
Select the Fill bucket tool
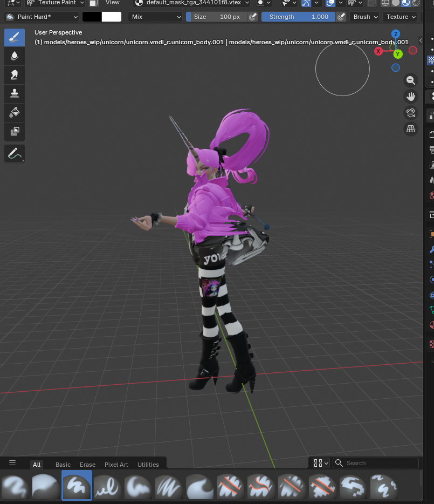pyautogui.click(x=15, y=112)
